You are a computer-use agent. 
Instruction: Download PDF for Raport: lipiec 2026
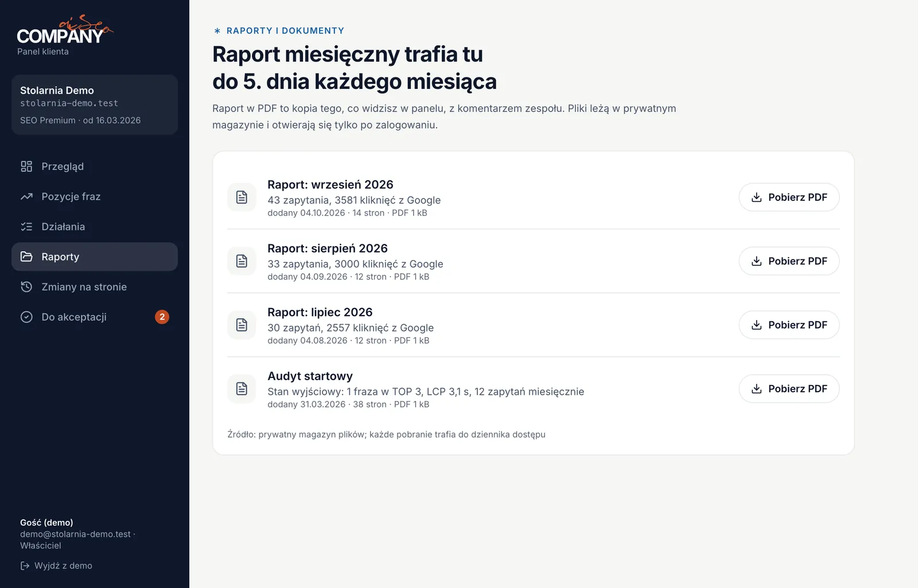(x=789, y=325)
